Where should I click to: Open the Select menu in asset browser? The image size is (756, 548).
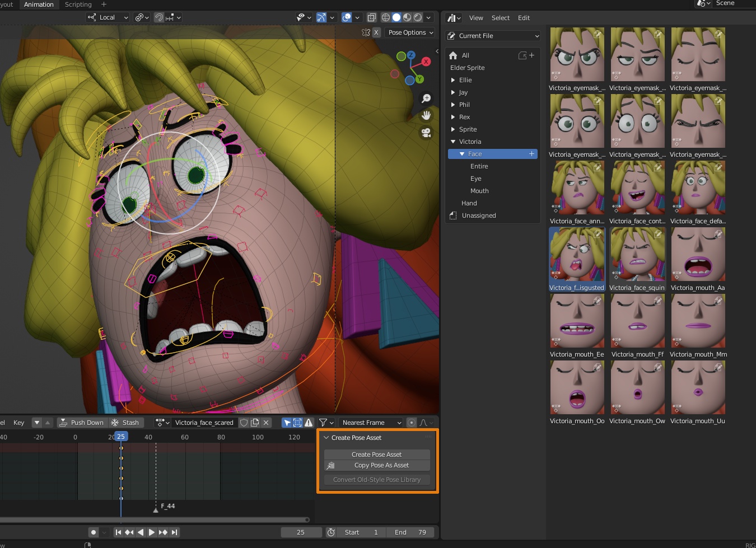coord(501,18)
